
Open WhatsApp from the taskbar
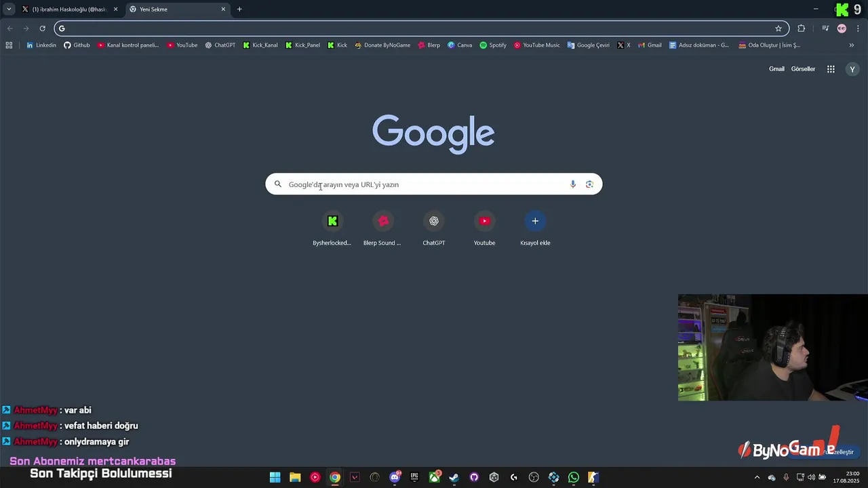click(574, 478)
